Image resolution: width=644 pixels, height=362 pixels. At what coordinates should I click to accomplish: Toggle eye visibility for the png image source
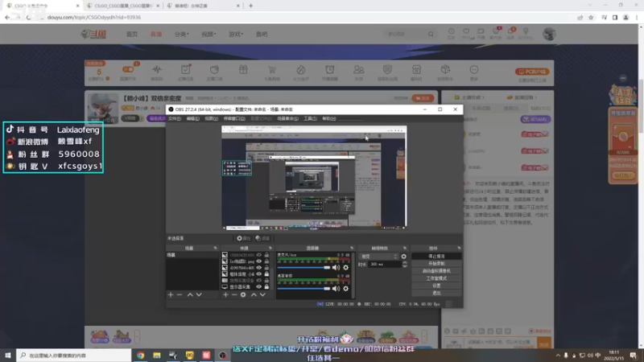coord(258,261)
